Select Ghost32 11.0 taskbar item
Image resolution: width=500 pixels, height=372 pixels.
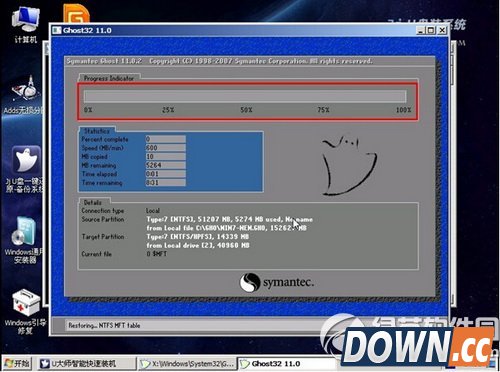[288, 364]
